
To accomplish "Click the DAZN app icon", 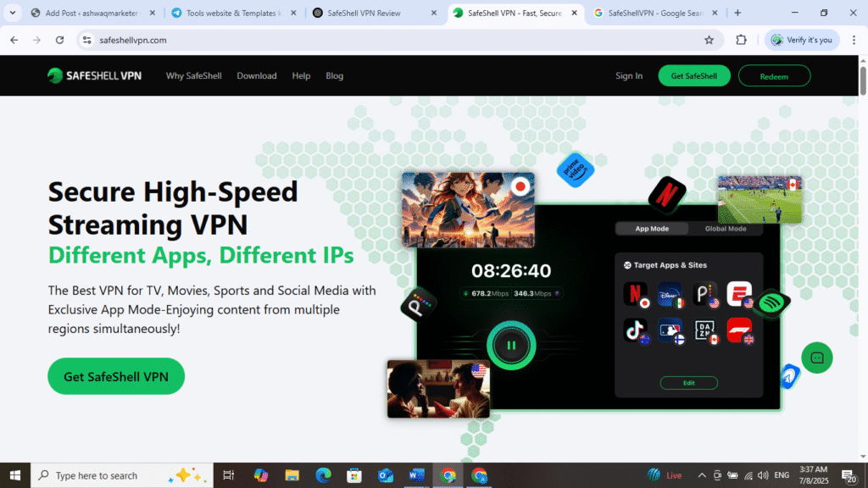I will [704, 330].
